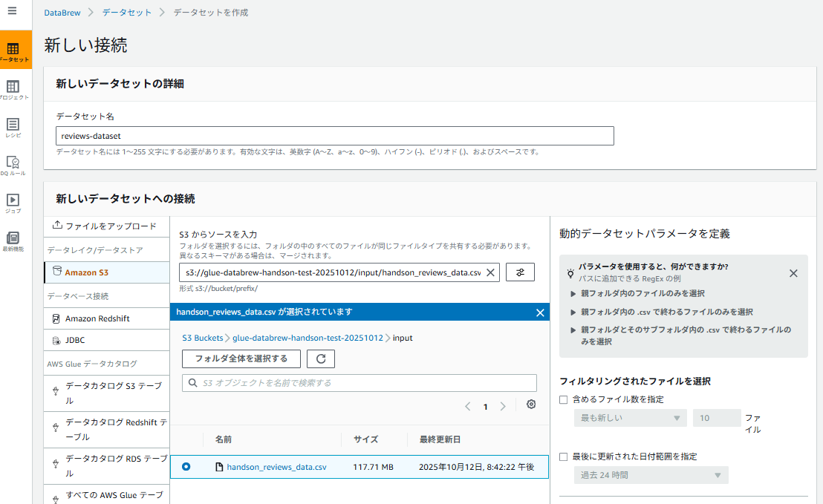Sort by the 最終更新日 column header
This screenshot has width=823, height=504.
coord(440,439)
